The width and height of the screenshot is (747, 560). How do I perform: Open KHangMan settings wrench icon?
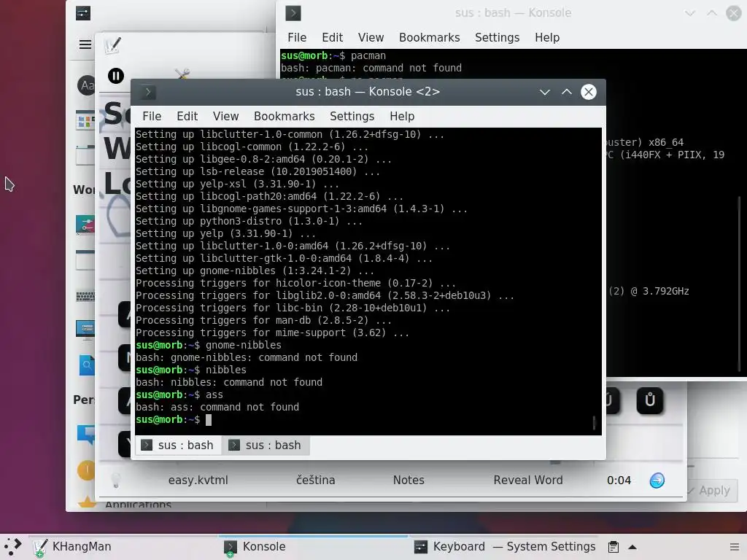(x=182, y=74)
